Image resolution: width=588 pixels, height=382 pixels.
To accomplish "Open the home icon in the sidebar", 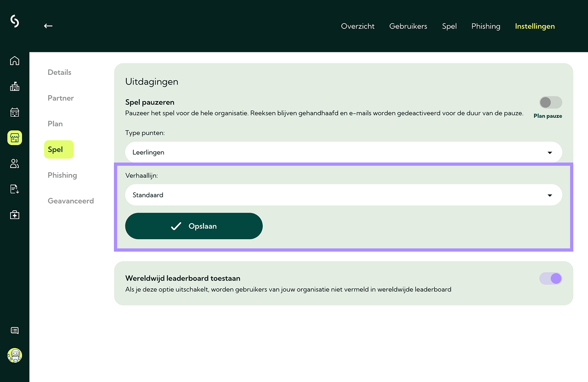I will pyautogui.click(x=15, y=61).
